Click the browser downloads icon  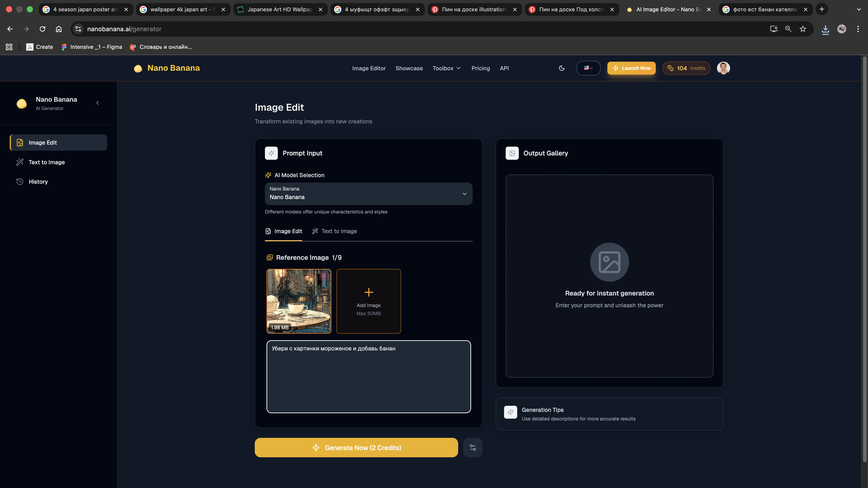tap(825, 29)
